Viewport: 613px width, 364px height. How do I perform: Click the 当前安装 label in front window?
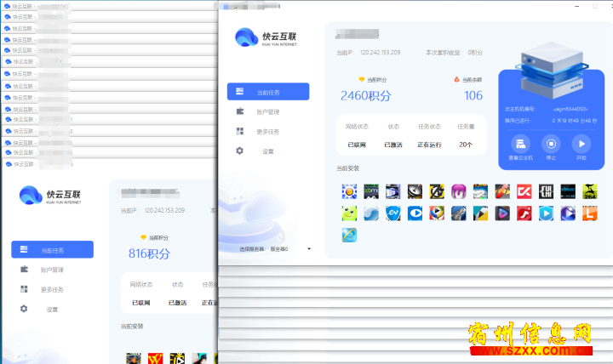347,168
